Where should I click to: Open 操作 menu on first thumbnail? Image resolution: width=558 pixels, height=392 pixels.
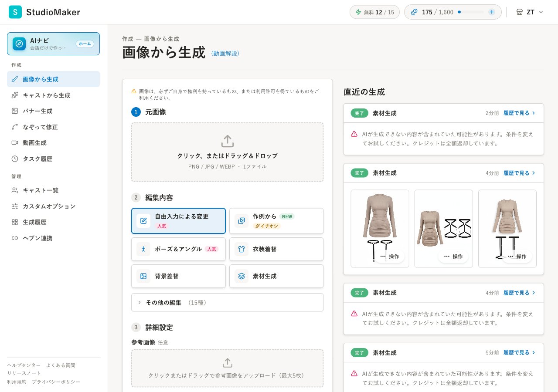(389, 256)
